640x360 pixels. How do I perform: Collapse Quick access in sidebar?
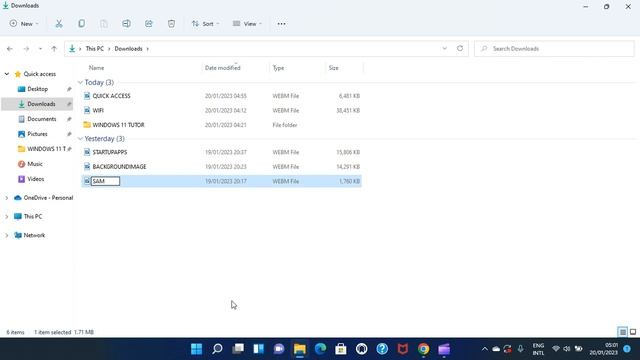pyautogui.click(x=7, y=74)
